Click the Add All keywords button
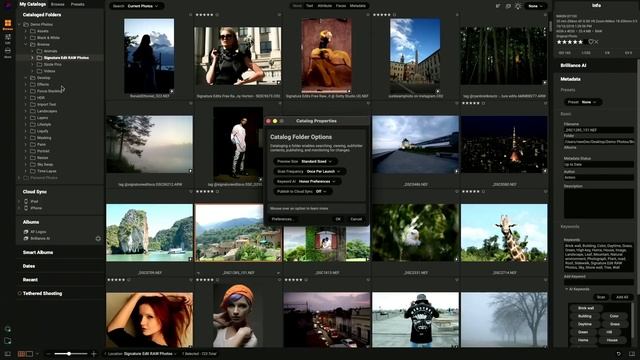 point(622,297)
